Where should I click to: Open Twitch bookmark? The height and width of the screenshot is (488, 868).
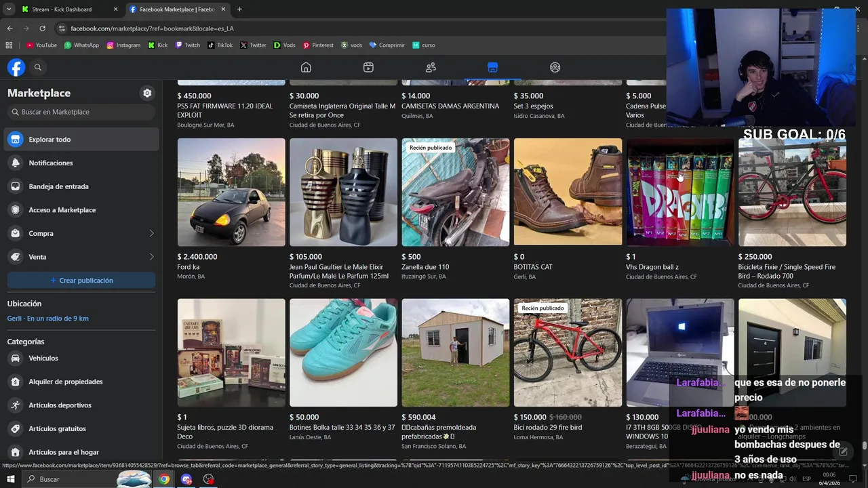coord(188,45)
